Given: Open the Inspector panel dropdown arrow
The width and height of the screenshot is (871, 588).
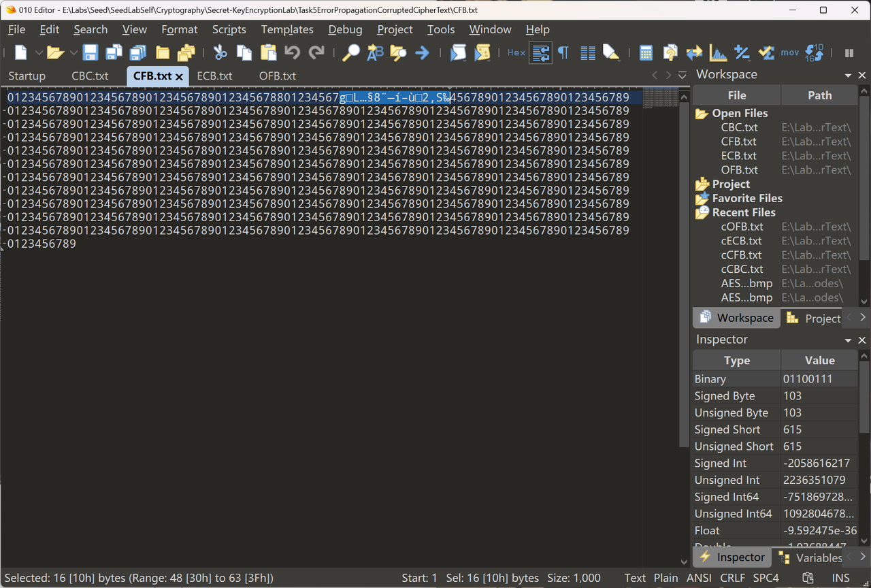Looking at the screenshot, I should pos(848,340).
